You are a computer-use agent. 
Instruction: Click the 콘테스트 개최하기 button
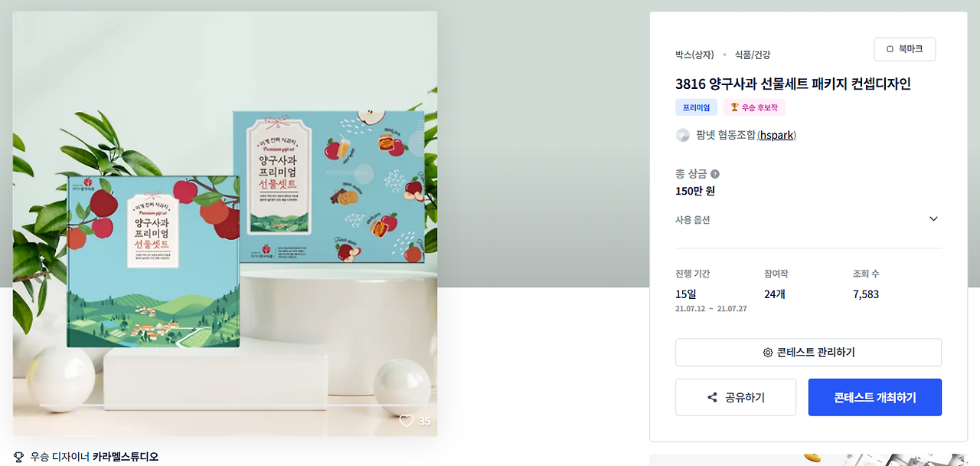(875, 398)
